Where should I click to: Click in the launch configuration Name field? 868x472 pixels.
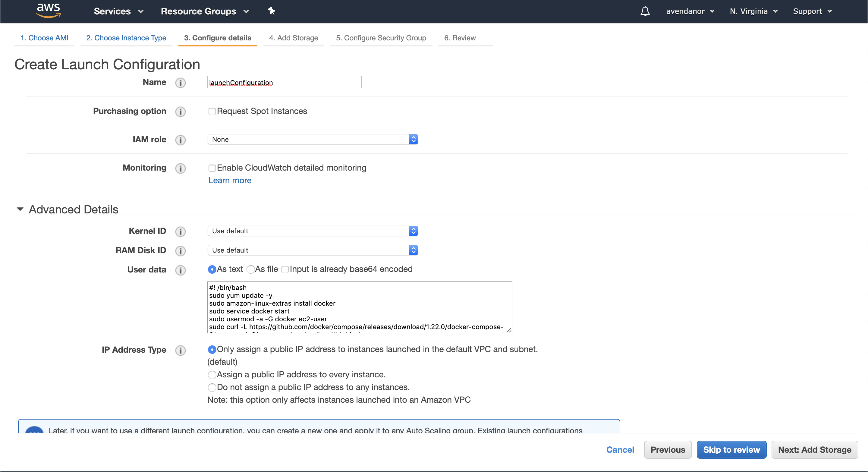click(x=284, y=83)
